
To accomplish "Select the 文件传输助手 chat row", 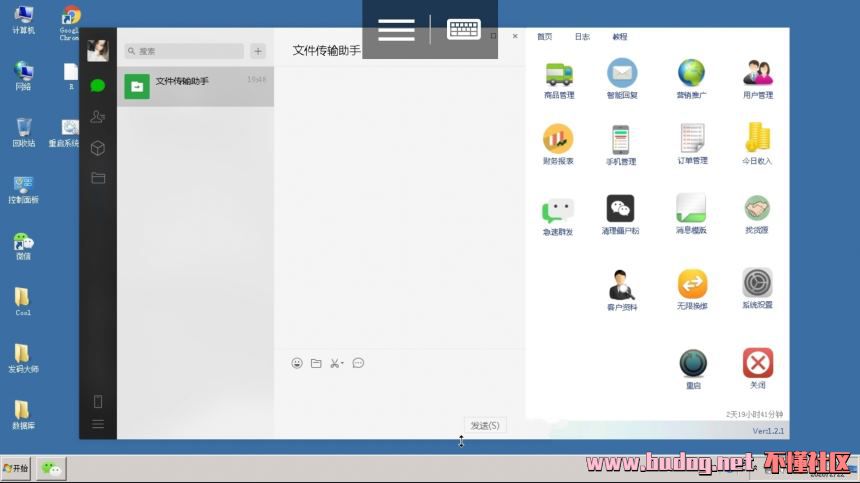I will pyautogui.click(x=195, y=87).
